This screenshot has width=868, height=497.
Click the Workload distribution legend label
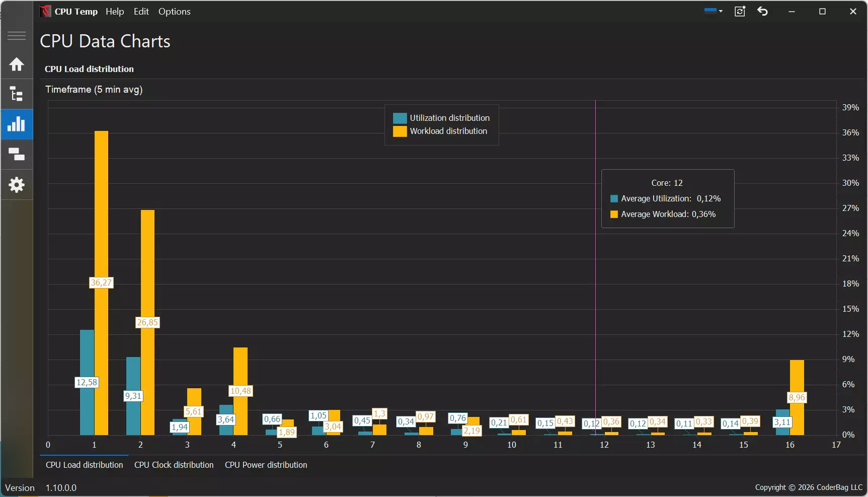coord(449,131)
